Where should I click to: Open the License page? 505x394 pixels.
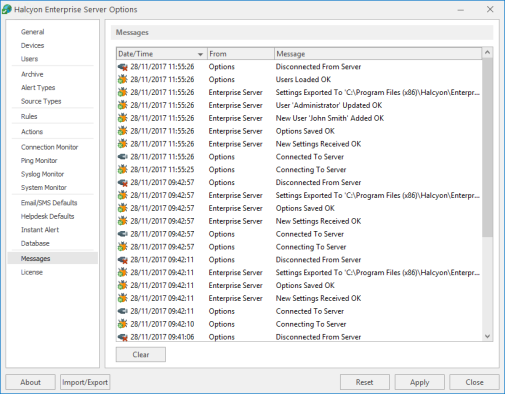(x=32, y=272)
